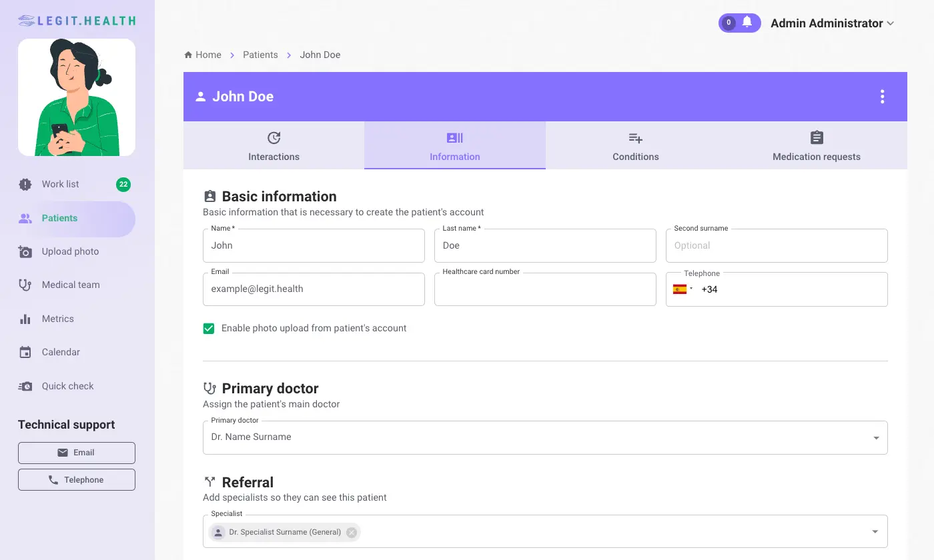Expand the Specialist dropdown arrow
The image size is (934, 560).
point(875,532)
